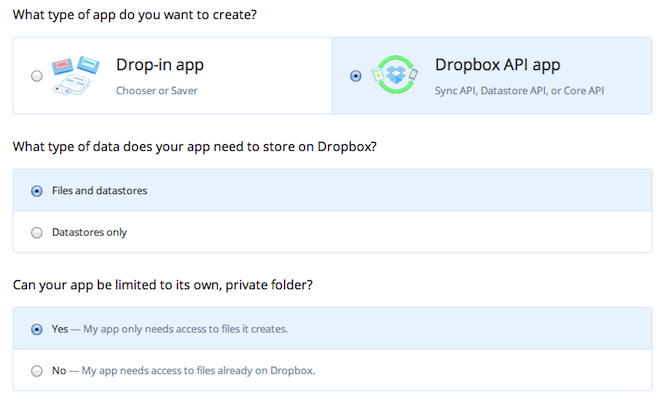Pick the No radio button for private folder

tap(37, 370)
